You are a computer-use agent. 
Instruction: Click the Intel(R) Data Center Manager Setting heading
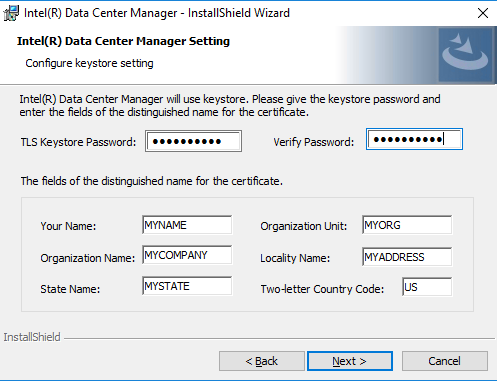pyautogui.click(x=123, y=41)
